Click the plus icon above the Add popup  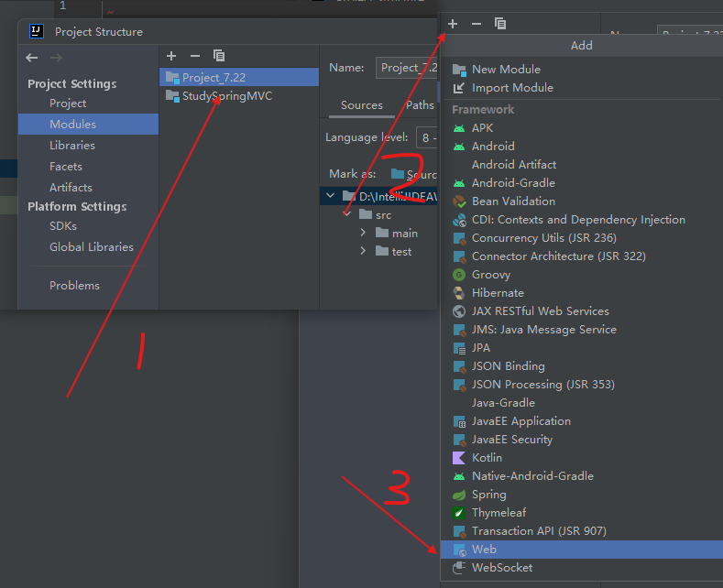453,24
